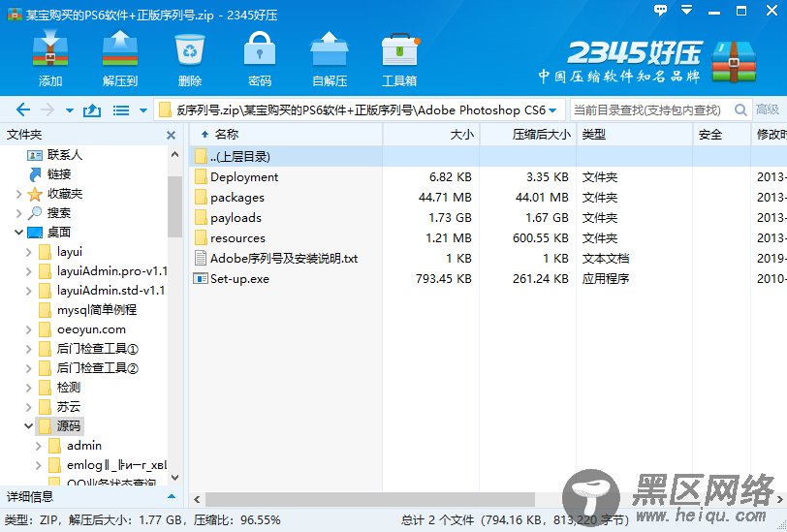Expand the layui folder node
The width and height of the screenshot is (787, 532).
point(29,252)
